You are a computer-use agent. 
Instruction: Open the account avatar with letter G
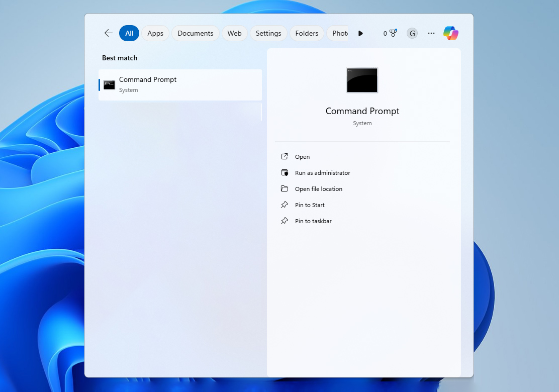[412, 33]
